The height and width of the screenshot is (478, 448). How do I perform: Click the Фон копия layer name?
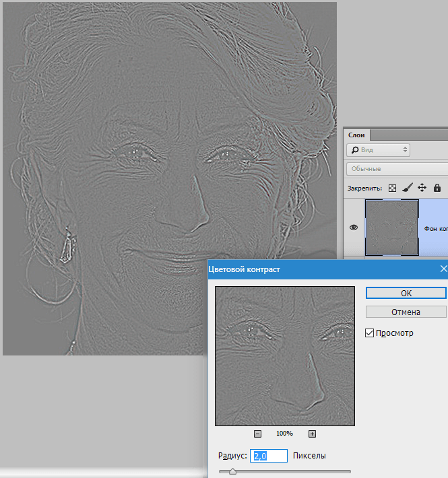tap(435, 228)
